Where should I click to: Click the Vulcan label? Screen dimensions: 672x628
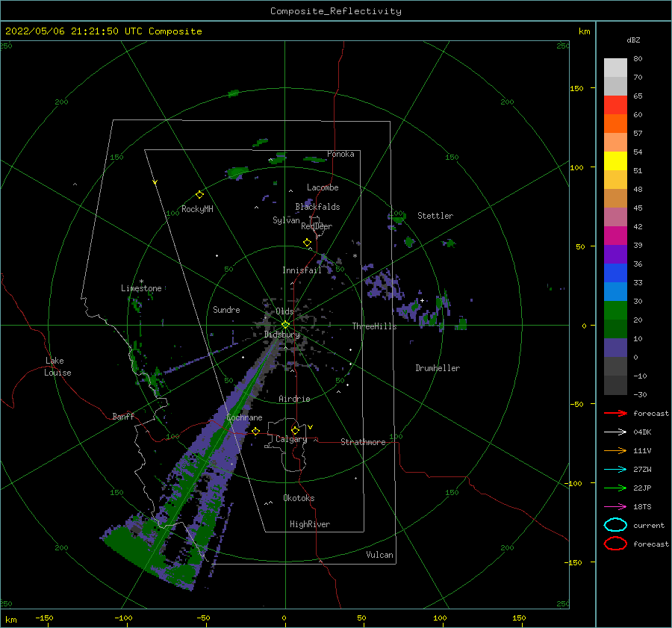379,555
